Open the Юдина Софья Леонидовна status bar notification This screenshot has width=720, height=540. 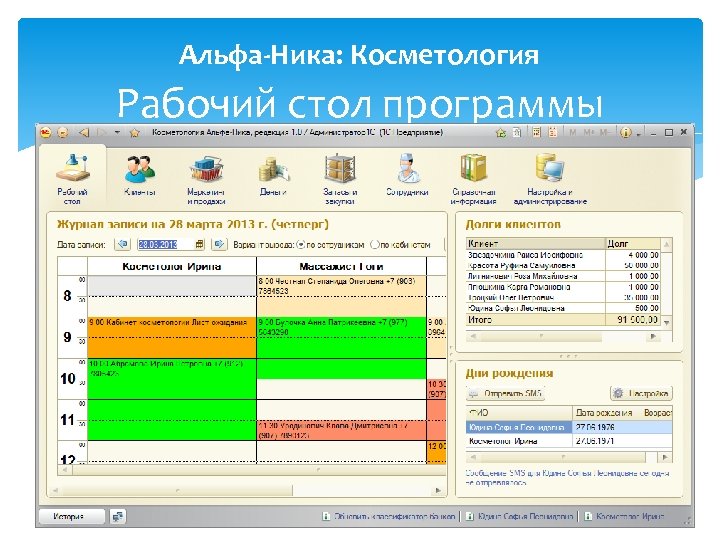point(519,517)
